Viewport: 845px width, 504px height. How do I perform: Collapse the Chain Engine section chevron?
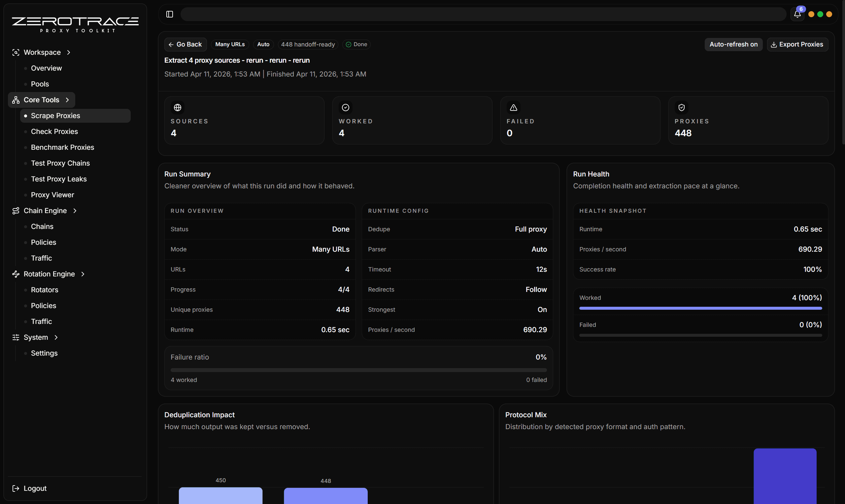coord(75,211)
